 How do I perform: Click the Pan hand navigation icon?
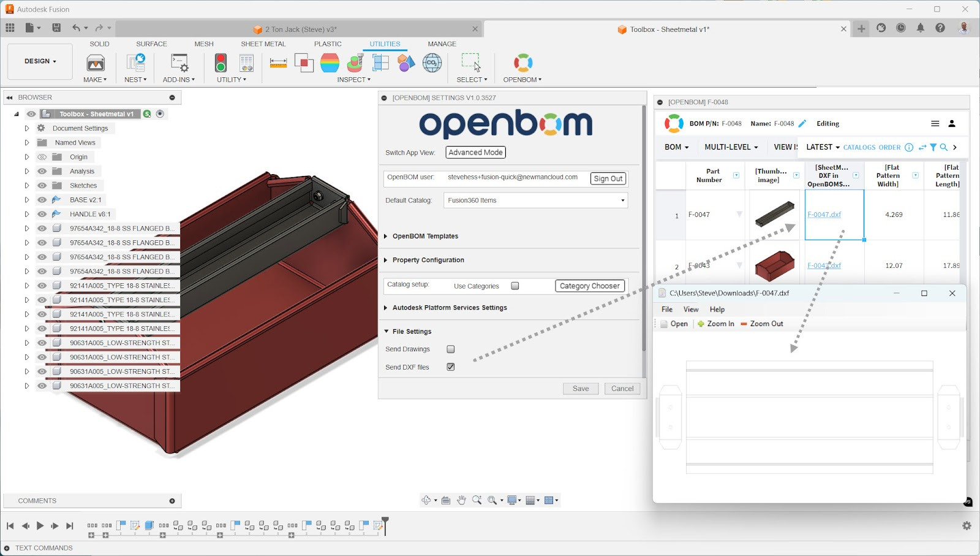coord(461,500)
